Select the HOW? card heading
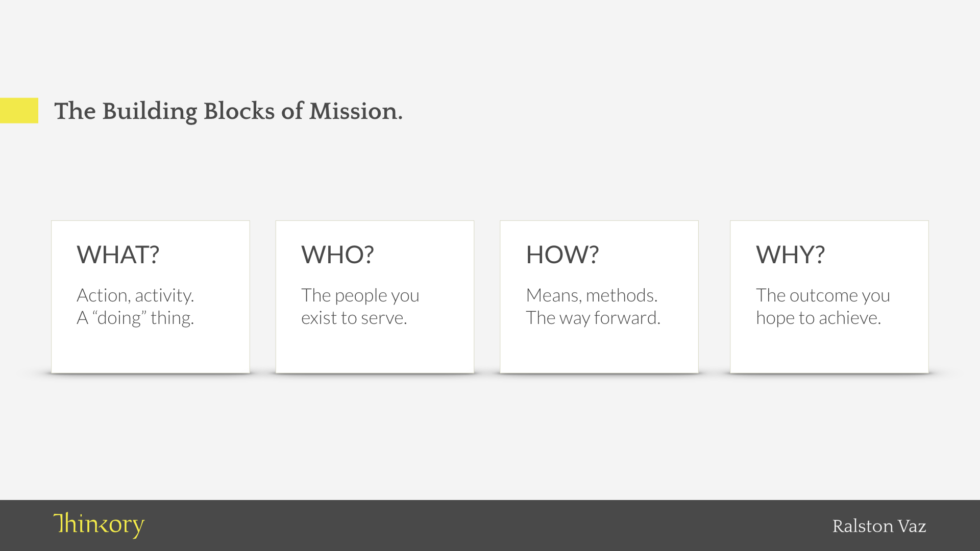980x551 pixels. [562, 255]
